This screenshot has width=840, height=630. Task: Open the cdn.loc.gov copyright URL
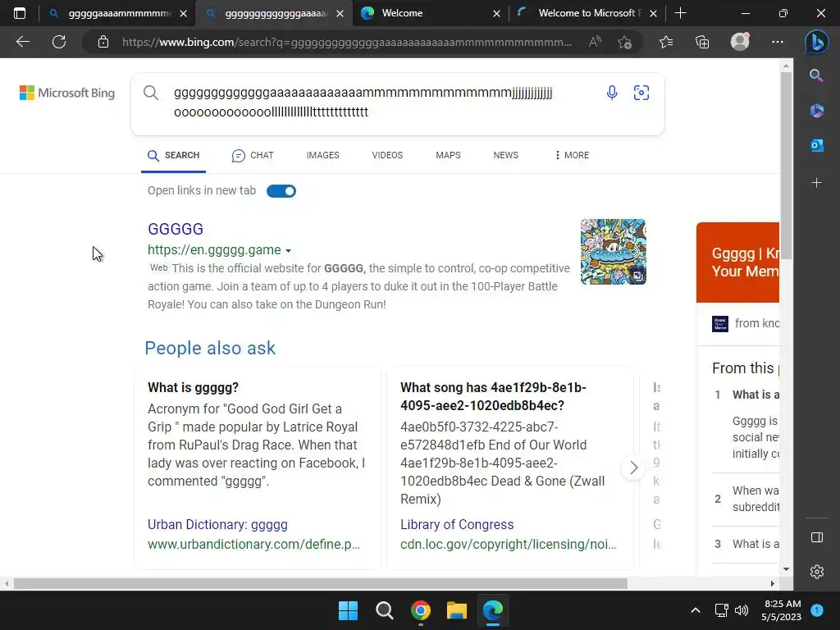point(509,545)
